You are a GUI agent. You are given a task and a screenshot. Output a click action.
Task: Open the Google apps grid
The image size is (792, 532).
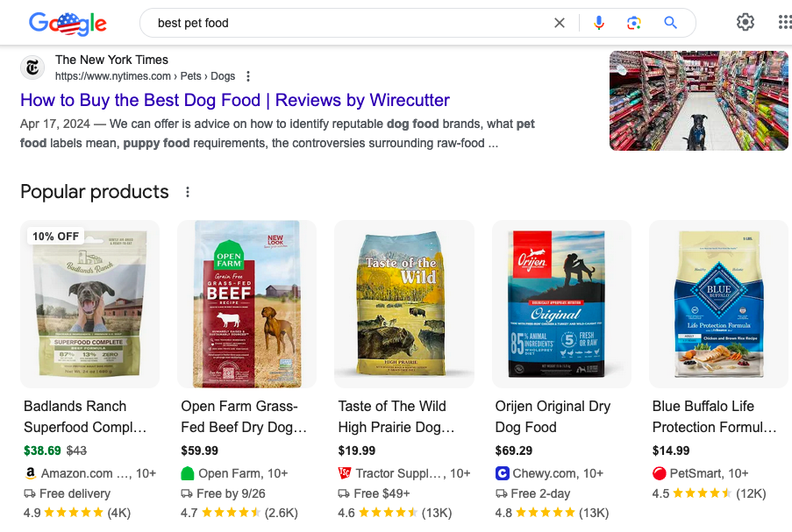pyautogui.click(x=785, y=23)
